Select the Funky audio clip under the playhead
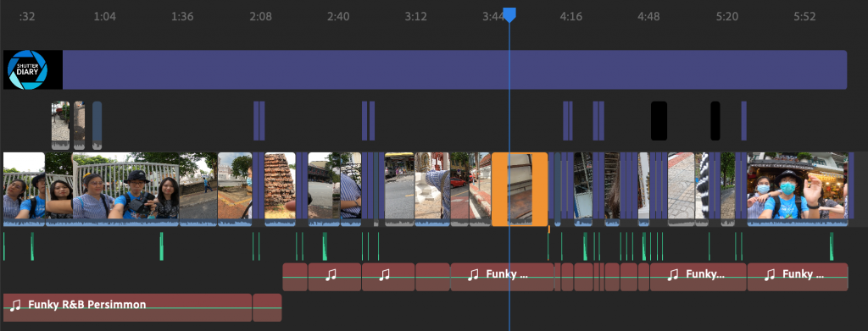The height and width of the screenshot is (331, 868). [502, 277]
